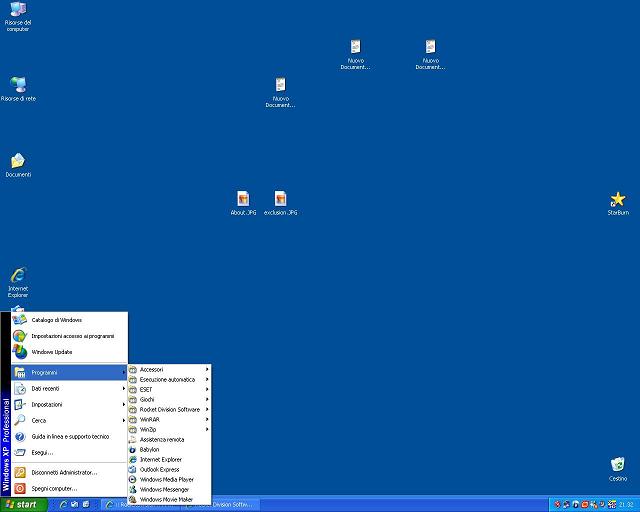The image size is (640, 512).
Task: Launch Windows Messenger from Programmi
Action: tap(169, 489)
